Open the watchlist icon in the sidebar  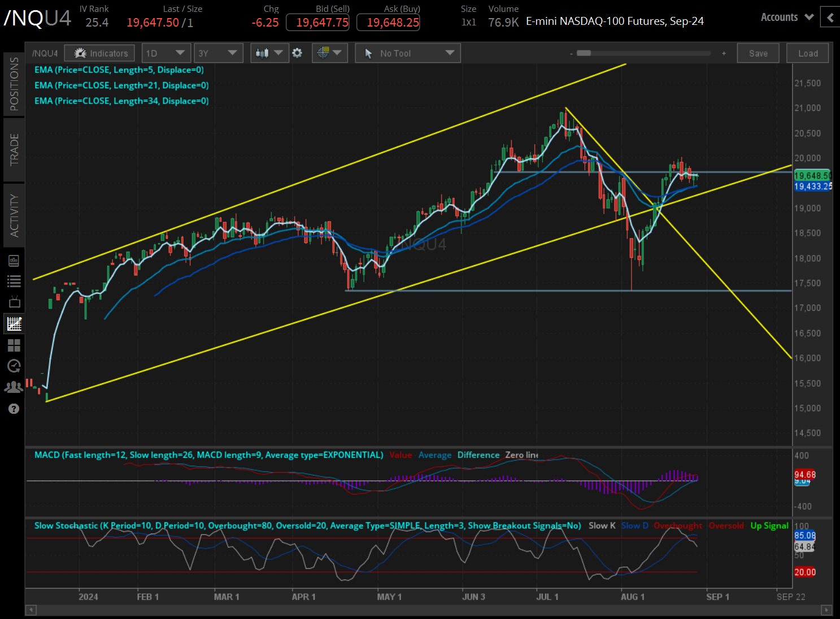click(x=14, y=281)
